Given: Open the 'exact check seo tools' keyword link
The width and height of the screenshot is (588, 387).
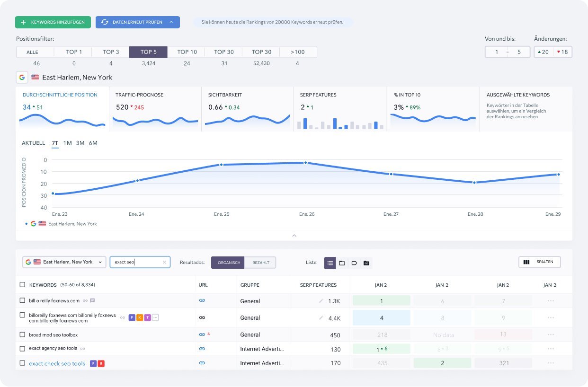Looking at the screenshot, I should (57, 363).
